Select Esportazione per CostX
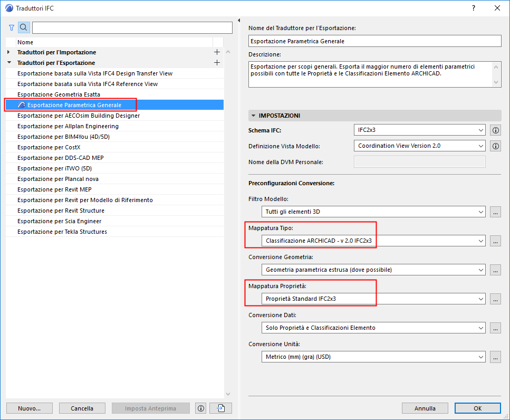Image resolution: width=510 pixels, height=420 pixels. [x=114, y=147]
